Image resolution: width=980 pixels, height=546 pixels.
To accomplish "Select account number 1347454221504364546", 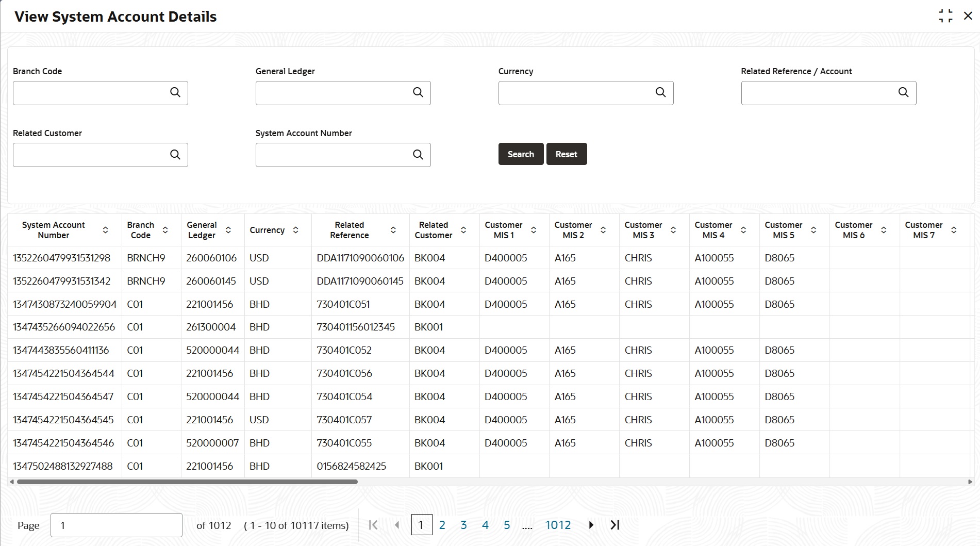I will point(63,443).
